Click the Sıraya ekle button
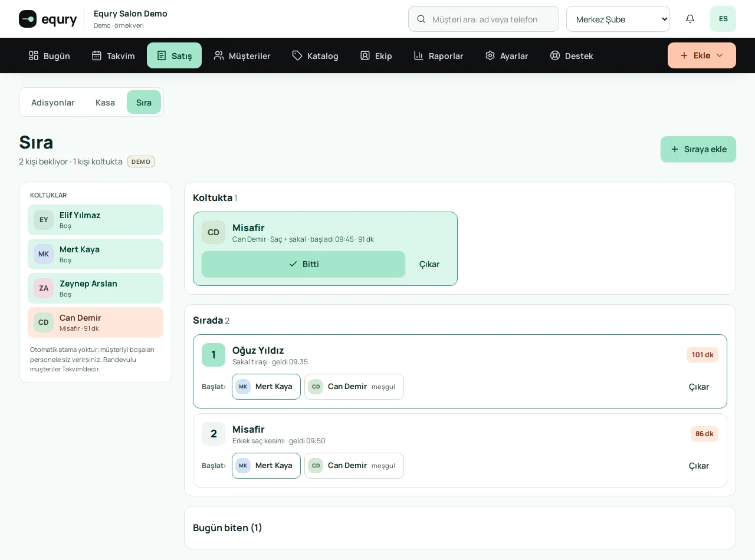This screenshot has height=560, width=755. click(x=698, y=149)
